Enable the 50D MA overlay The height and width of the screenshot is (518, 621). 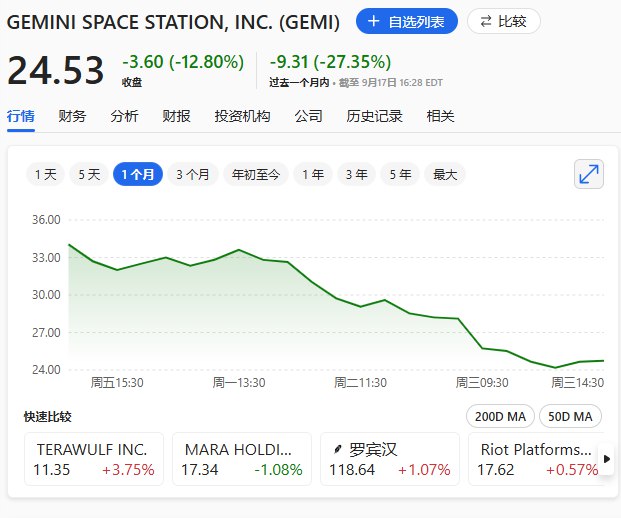571,416
